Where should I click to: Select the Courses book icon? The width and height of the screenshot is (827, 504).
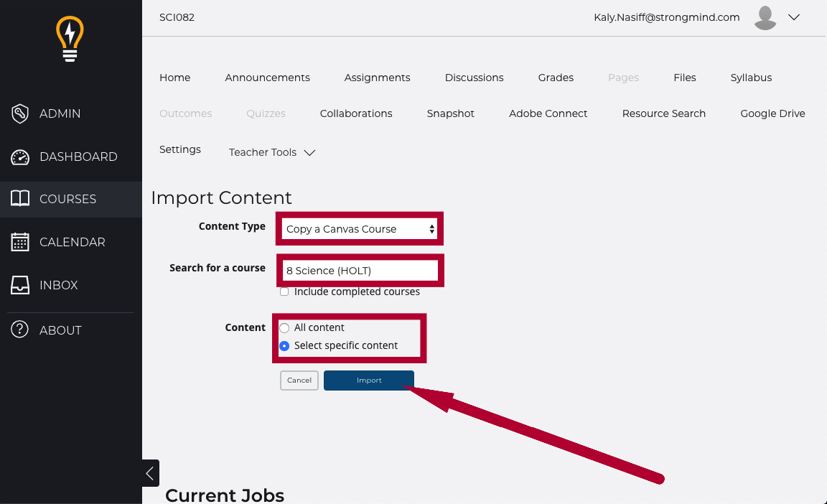(20, 199)
